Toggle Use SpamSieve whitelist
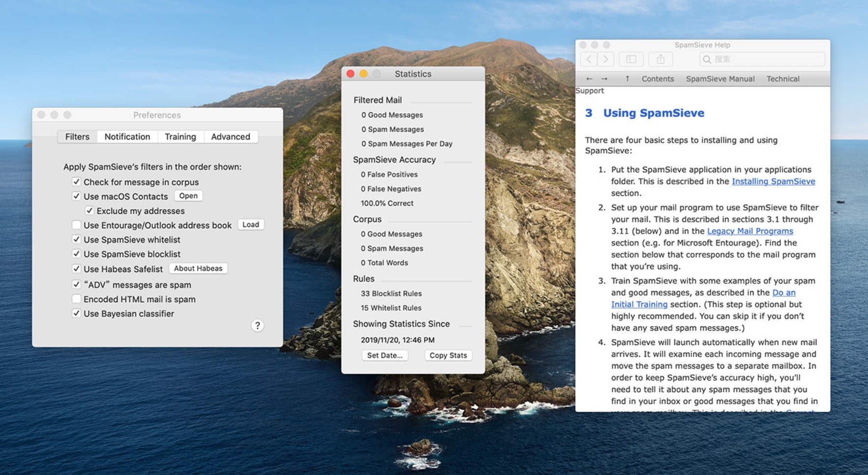The height and width of the screenshot is (475, 868). [77, 239]
